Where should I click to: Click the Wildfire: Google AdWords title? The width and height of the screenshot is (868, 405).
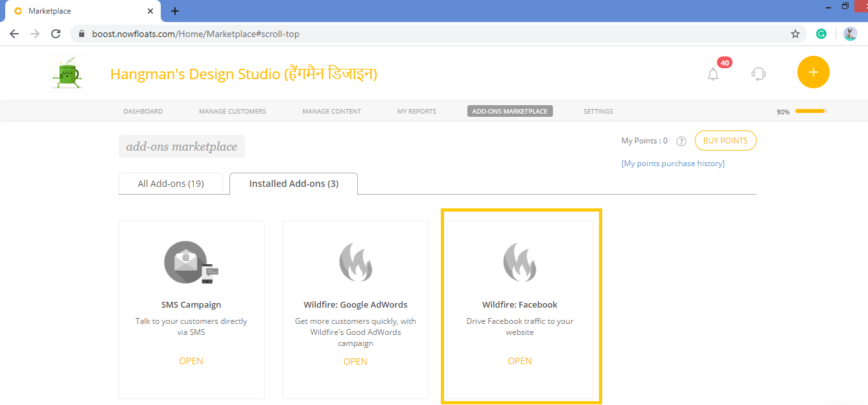tap(355, 304)
